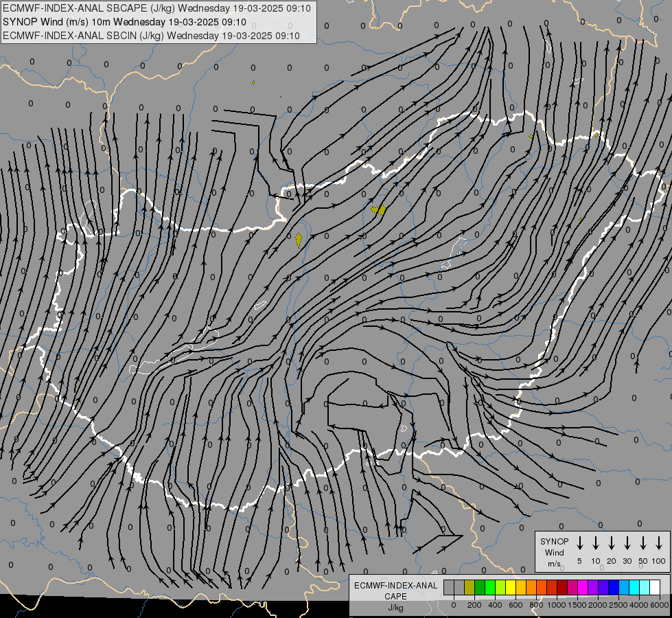Pick the pure yellow CAPE legend swatch
Viewport: 672px width, 618px height.
click(x=511, y=587)
